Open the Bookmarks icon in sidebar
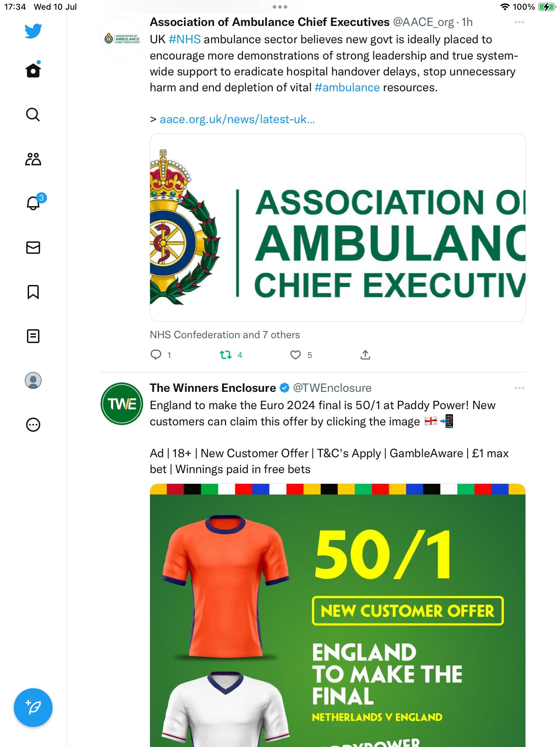This screenshot has width=560, height=747. [x=33, y=292]
